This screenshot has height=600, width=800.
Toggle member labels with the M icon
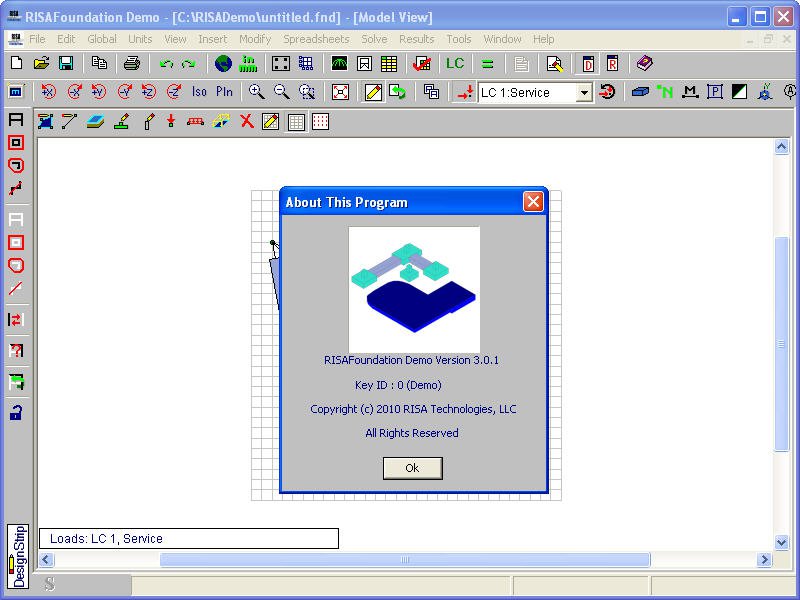point(690,92)
